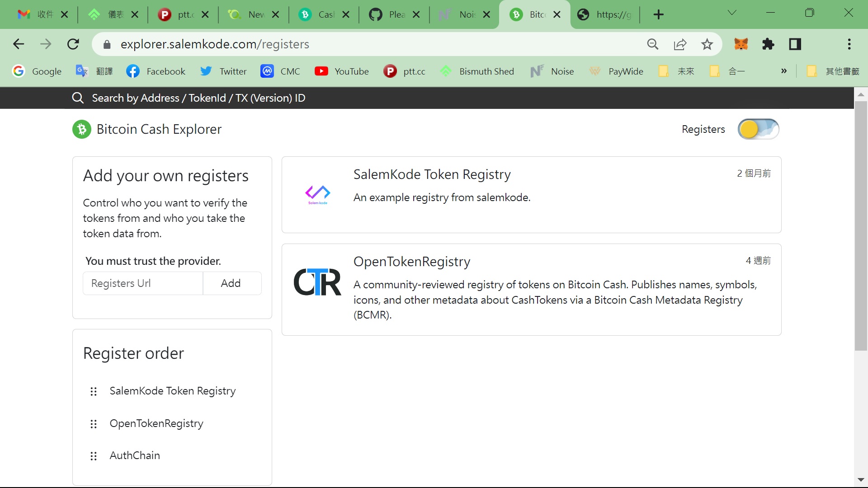Viewport: 868px width, 488px height.
Task: Click the OpenTokenRegistry OTR logo
Action: (x=317, y=282)
